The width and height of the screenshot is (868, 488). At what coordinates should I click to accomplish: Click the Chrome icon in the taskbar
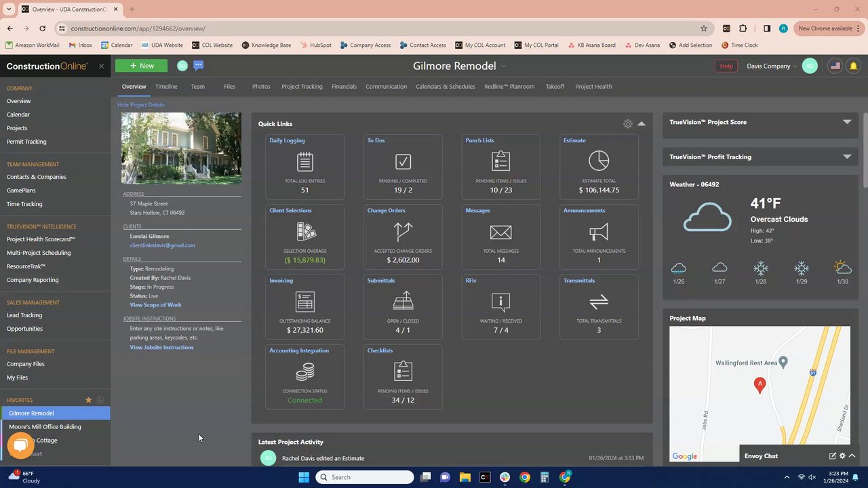click(525, 477)
